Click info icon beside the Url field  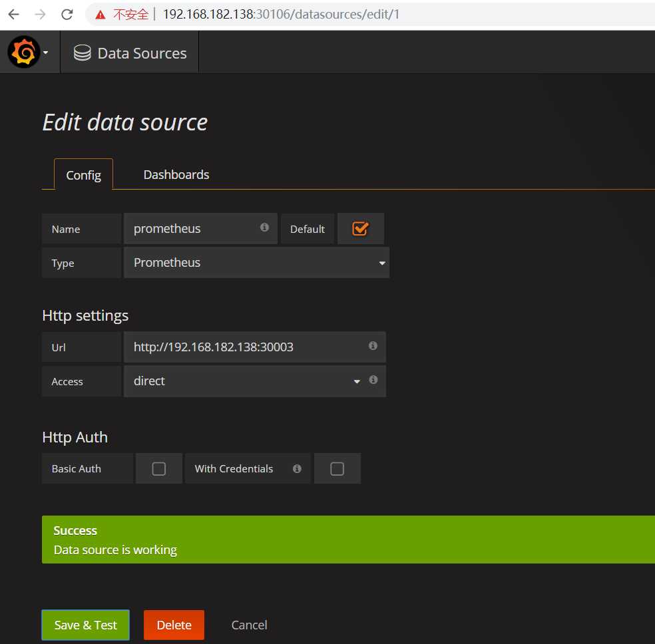pos(373,345)
